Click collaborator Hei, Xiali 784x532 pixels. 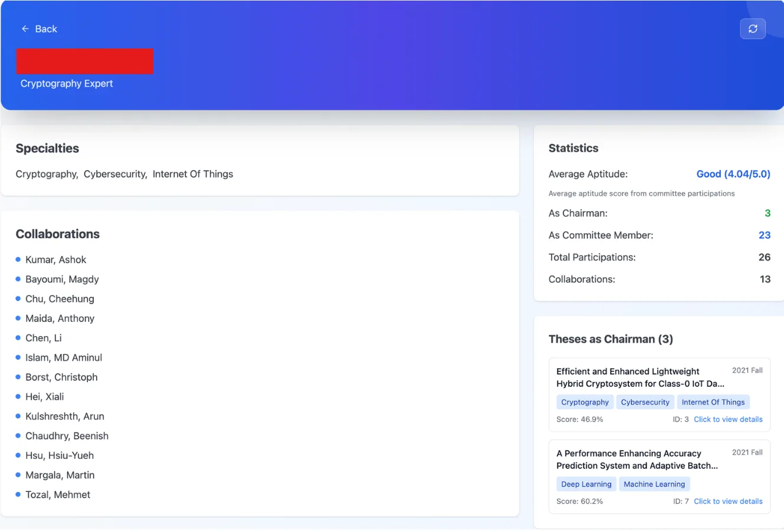click(x=44, y=396)
